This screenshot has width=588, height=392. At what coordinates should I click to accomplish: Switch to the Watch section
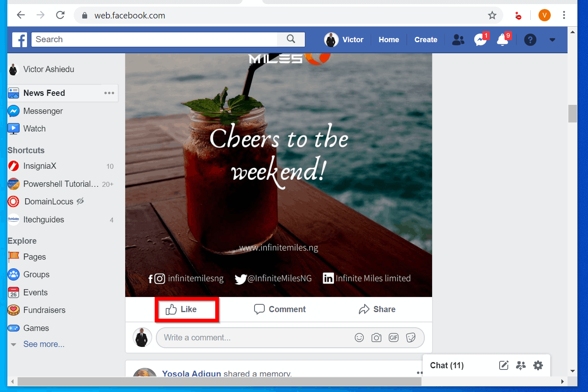tap(35, 129)
